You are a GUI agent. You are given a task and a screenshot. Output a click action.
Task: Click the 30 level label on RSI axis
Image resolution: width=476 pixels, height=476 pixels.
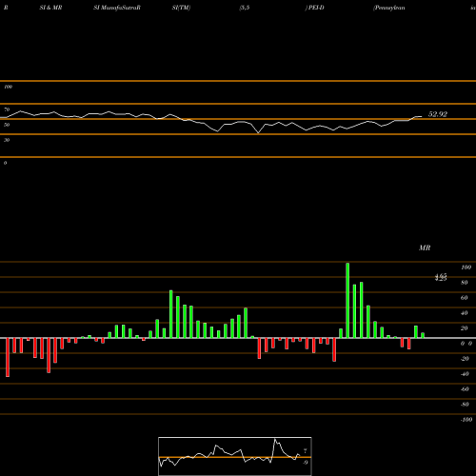coord(7,140)
